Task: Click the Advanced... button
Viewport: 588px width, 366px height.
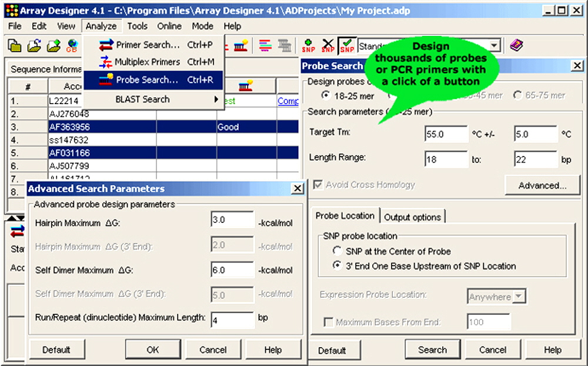Action: (542, 185)
